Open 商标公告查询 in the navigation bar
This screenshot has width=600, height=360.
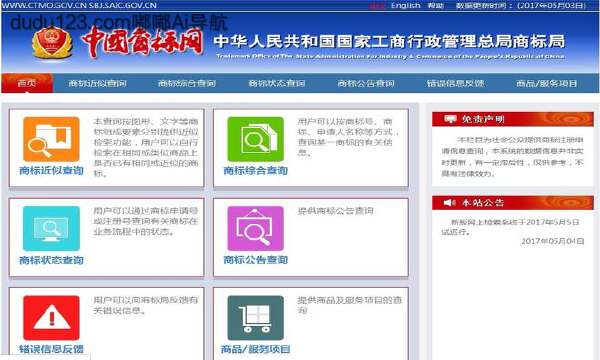tap(366, 83)
